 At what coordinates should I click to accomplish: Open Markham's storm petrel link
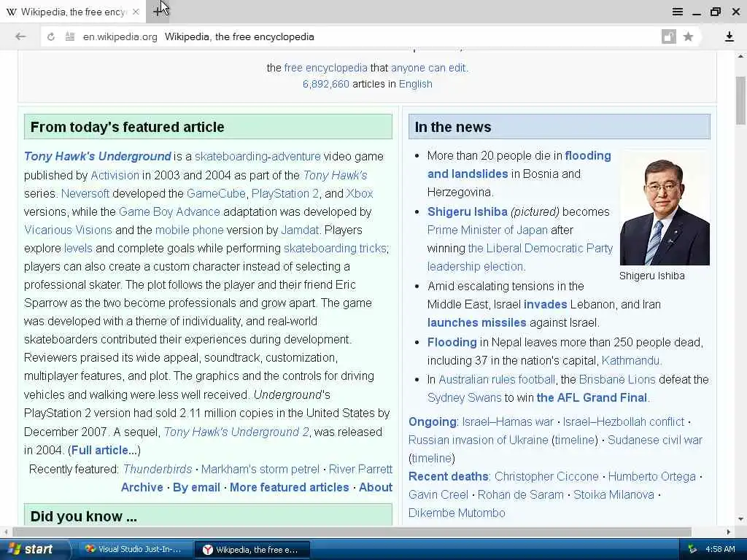(260, 469)
